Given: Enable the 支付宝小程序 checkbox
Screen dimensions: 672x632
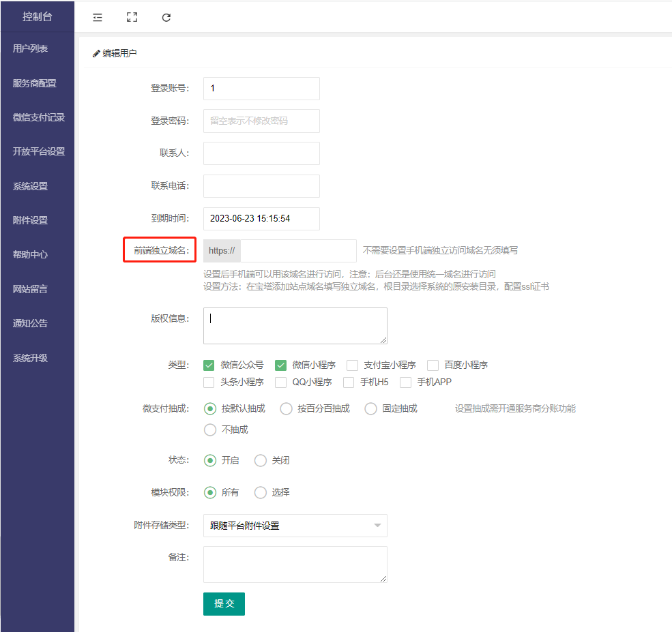Looking at the screenshot, I should click(x=352, y=365).
